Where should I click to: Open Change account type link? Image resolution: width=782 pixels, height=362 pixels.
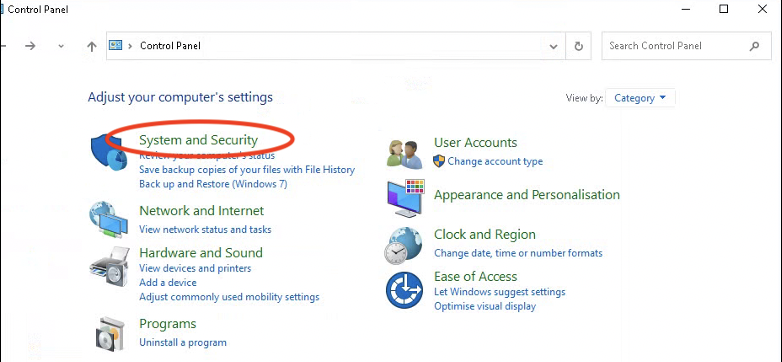495,162
